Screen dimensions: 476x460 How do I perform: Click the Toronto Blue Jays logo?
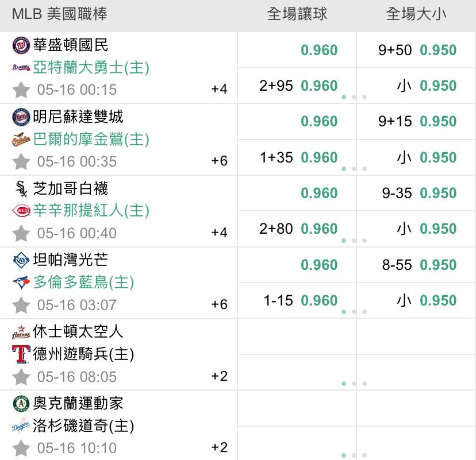tap(21, 283)
